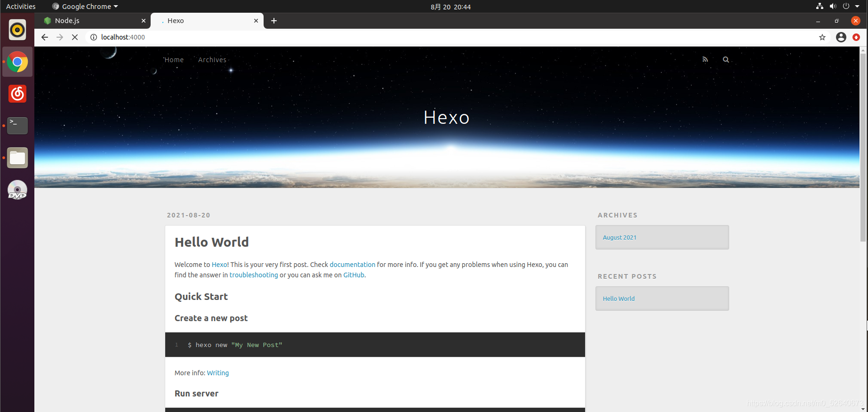This screenshot has width=868, height=412.
Task: Go back to the previous page
Action: 45,37
